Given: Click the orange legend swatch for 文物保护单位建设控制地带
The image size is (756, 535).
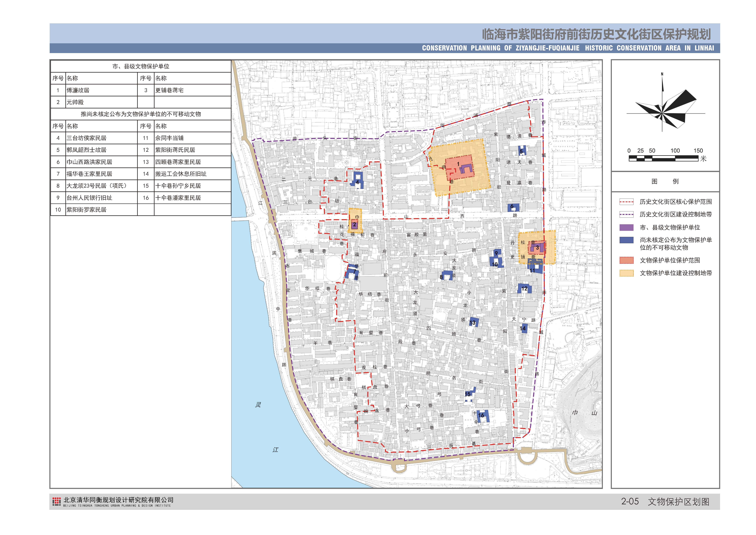Looking at the screenshot, I should [x=626, y=273].
